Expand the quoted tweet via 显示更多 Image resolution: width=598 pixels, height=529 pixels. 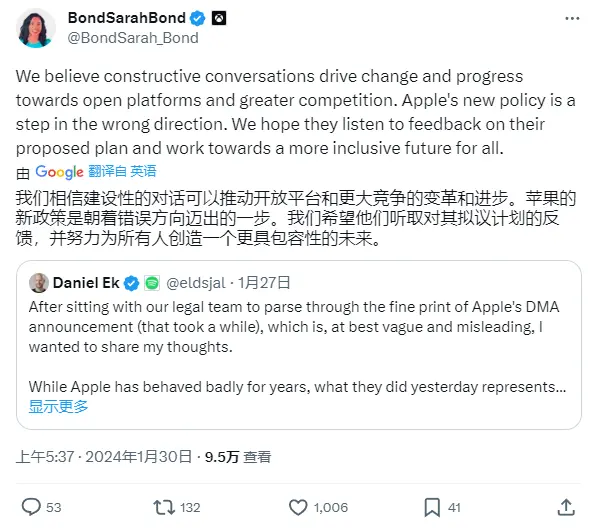(58, 407)
